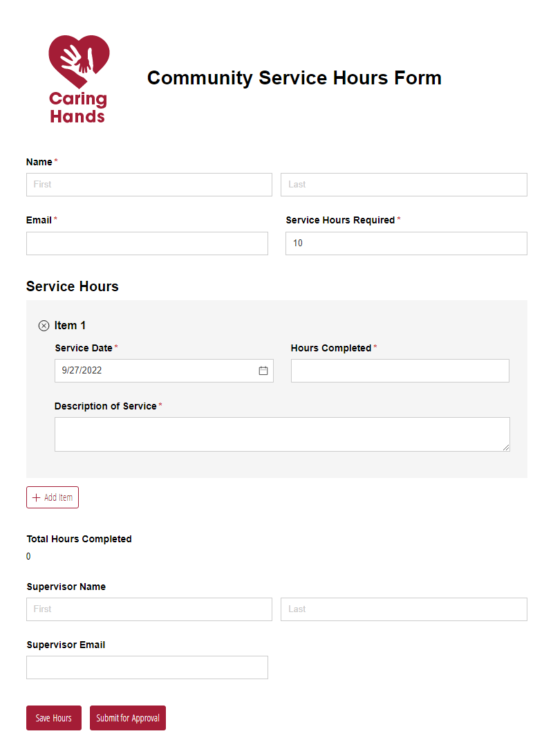Select the Supervisor first name field
553x756 pixels.
pyautogui.click(x=149, y=609)
